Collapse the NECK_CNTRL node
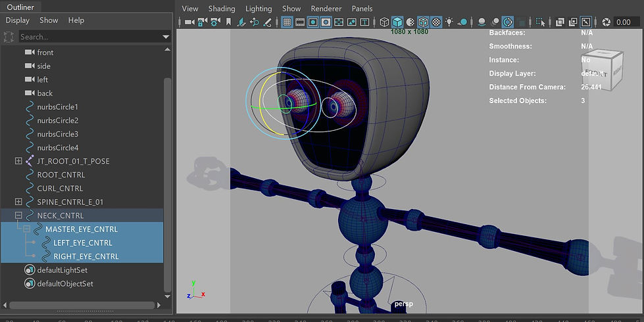Screen dimensions: 644x322 pos(18,215)
